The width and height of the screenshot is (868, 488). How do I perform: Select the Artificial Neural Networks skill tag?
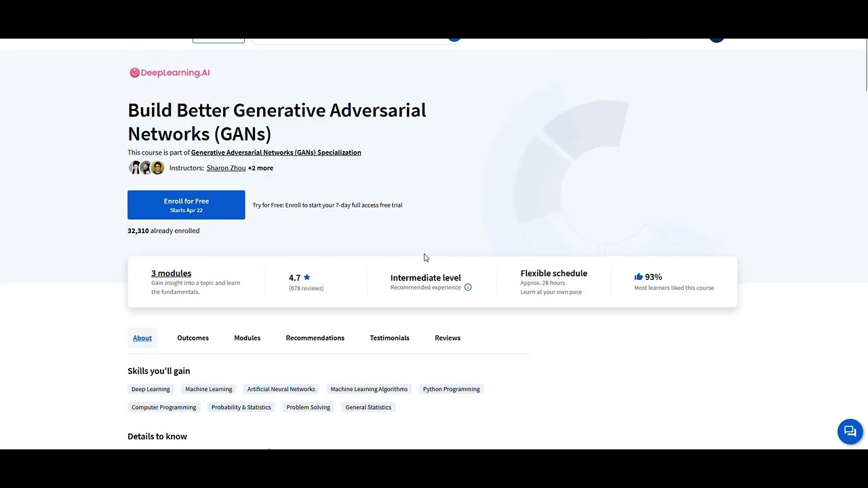(281, 389)
